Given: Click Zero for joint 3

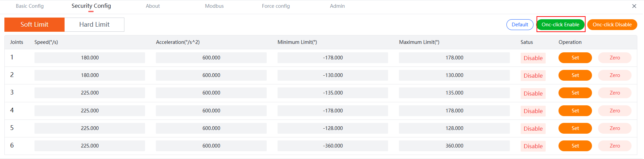Looking at the screenshot, I should point(615,93).
